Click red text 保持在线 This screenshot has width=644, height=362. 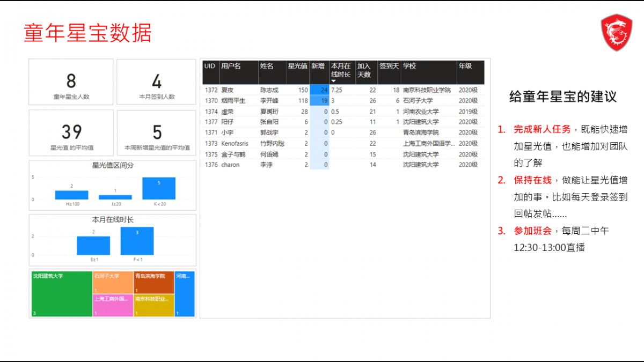click(x=533, y=180)
